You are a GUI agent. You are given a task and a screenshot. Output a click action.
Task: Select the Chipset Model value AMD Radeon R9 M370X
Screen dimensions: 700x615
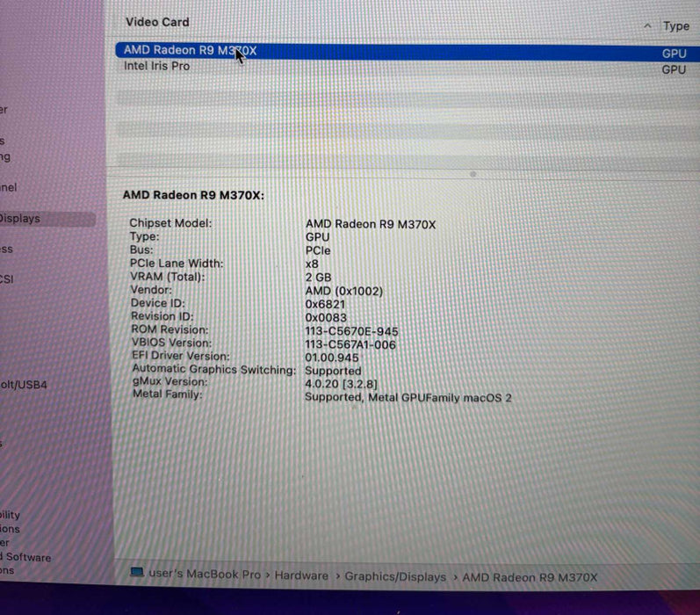pyautogui.click(x=371, y=224)
